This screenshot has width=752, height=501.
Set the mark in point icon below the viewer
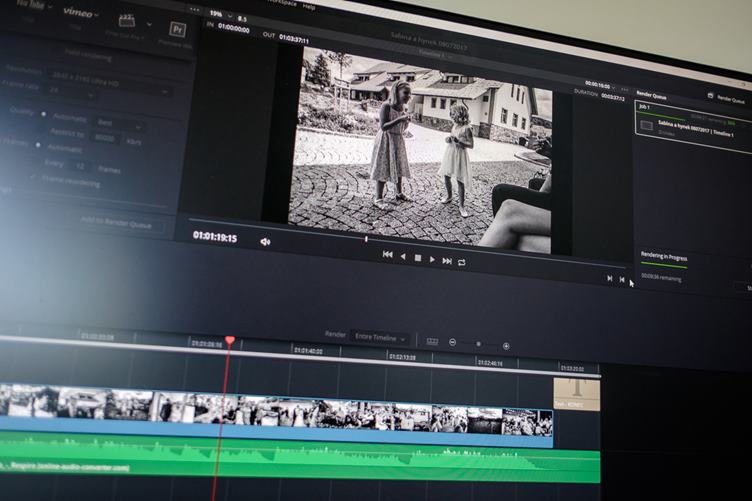[x=610, y=278]
